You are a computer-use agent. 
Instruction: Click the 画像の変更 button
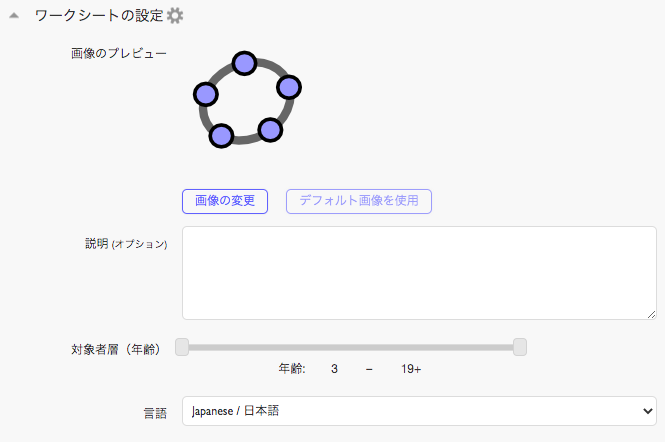pyautogui.click(x=225, y=201)
